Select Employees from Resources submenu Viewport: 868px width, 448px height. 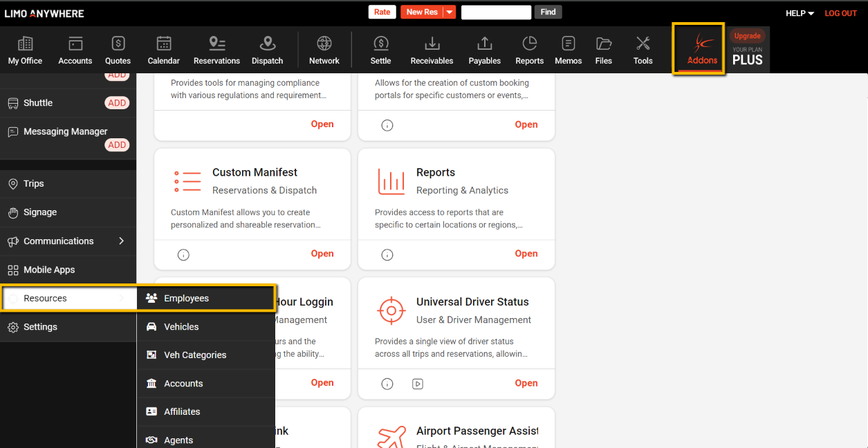[x=186, y=298]
